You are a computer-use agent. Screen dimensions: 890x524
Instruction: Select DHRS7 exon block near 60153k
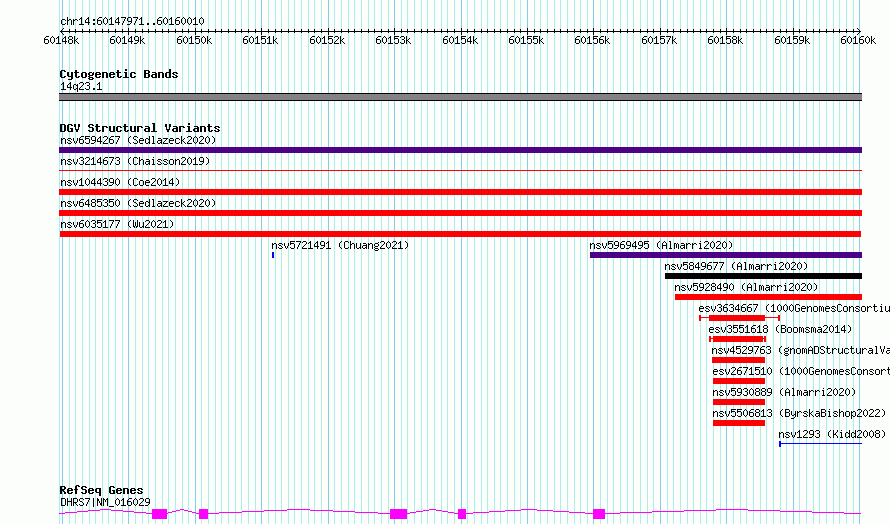tap(398, 514)
